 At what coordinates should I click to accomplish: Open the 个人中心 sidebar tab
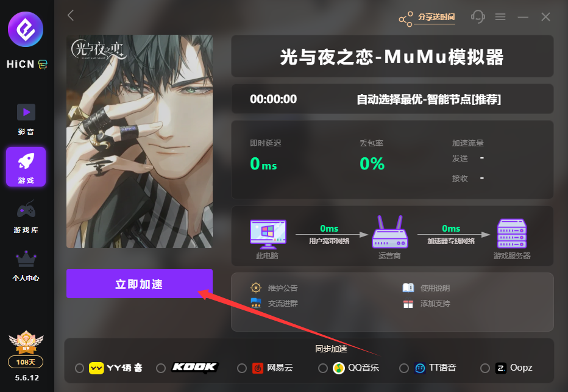point(26,266)
